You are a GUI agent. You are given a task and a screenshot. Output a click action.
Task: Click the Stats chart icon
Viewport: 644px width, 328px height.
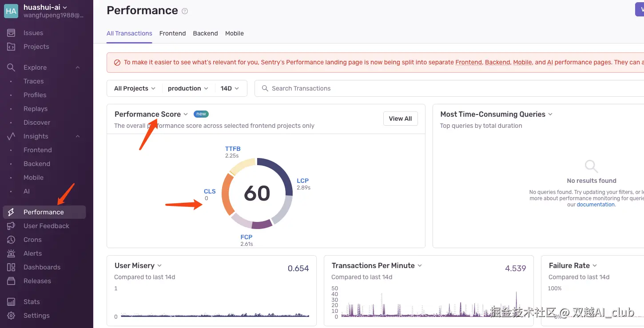click(11, 302)
